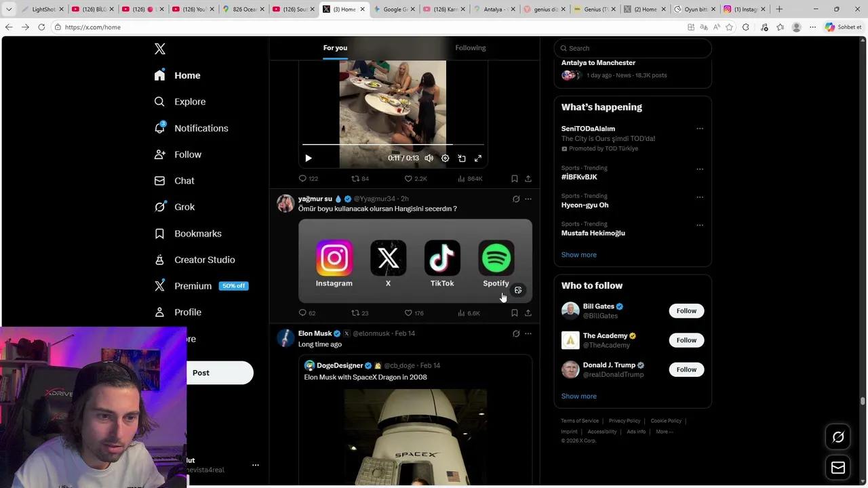Open yağmur su profile avatar
This screenshot has width=868, height=488.
click(285, 203)
